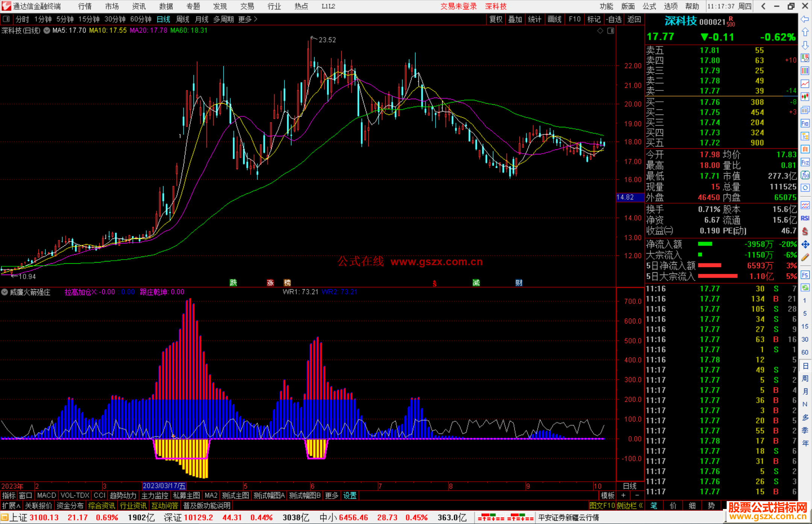
Task: Click the back arrow icon in right sidebar
Action: pos(805,19)
